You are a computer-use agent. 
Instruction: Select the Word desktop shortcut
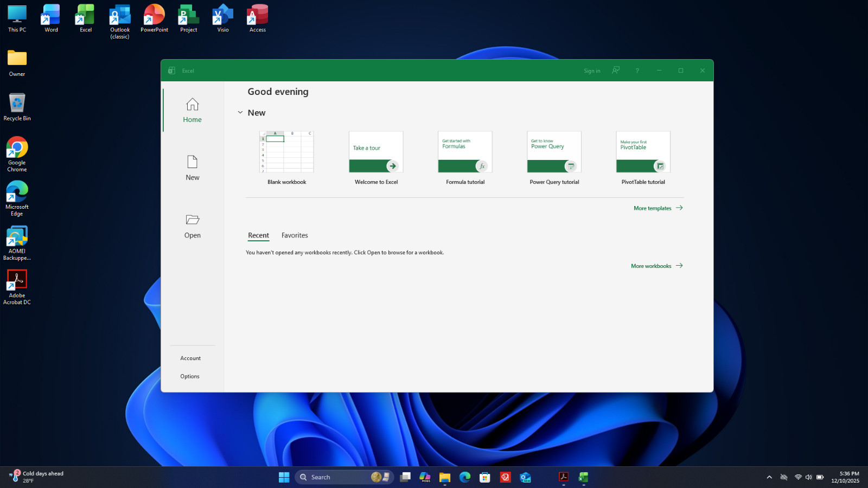[51, 19]
